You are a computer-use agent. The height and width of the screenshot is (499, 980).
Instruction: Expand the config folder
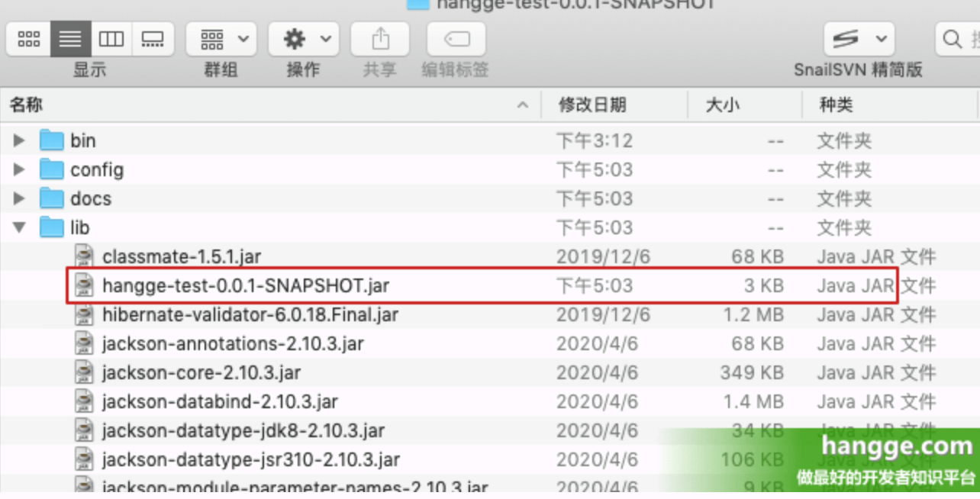click(18, 169)
